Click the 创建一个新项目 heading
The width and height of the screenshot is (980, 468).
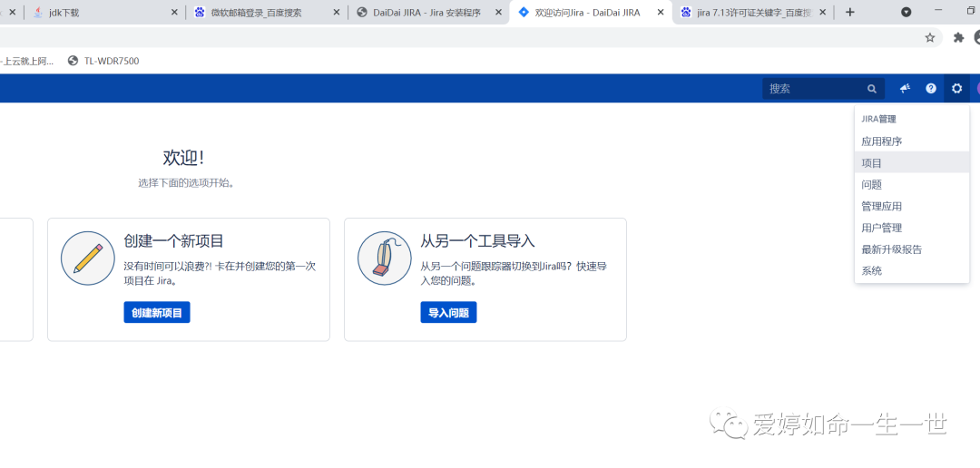[173, 241]
